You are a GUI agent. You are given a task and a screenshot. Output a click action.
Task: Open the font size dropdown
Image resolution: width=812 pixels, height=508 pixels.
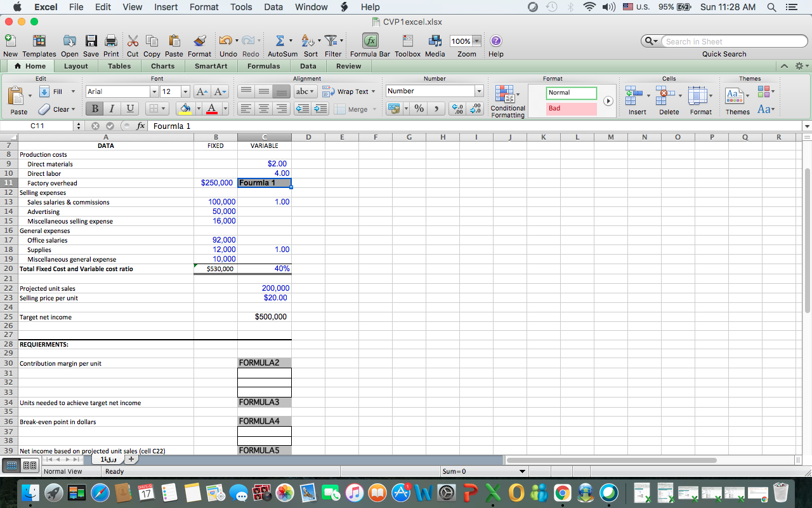[x=185, y=91]
